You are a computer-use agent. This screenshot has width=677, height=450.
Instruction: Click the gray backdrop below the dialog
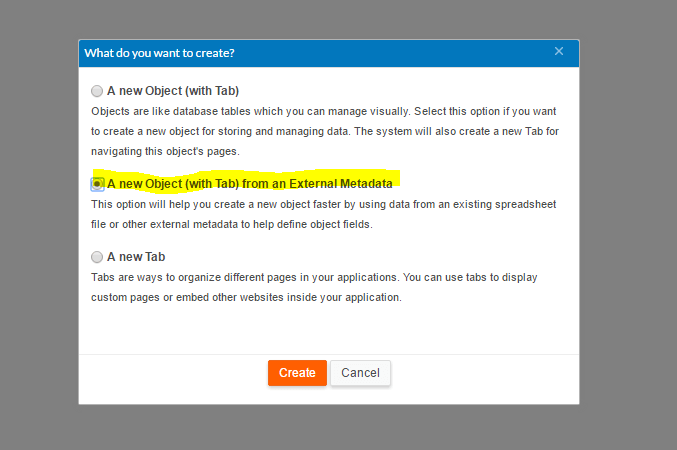(330, 428)
